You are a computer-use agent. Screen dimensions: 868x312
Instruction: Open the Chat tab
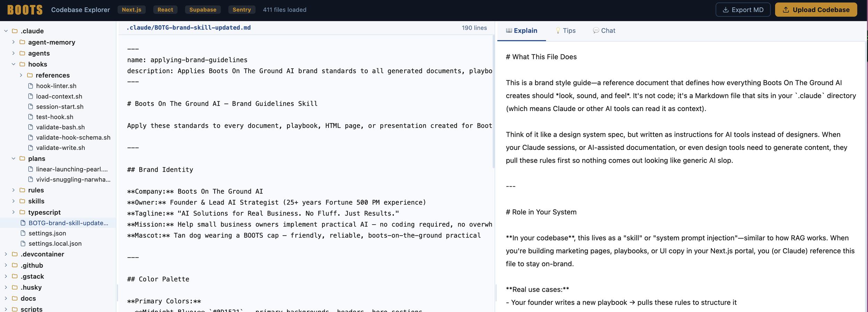click(604, 31)
